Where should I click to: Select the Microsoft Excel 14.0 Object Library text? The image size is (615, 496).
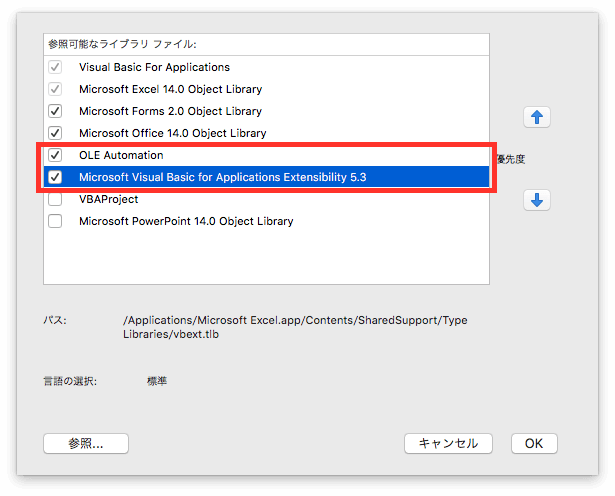[x=171, y=89]
